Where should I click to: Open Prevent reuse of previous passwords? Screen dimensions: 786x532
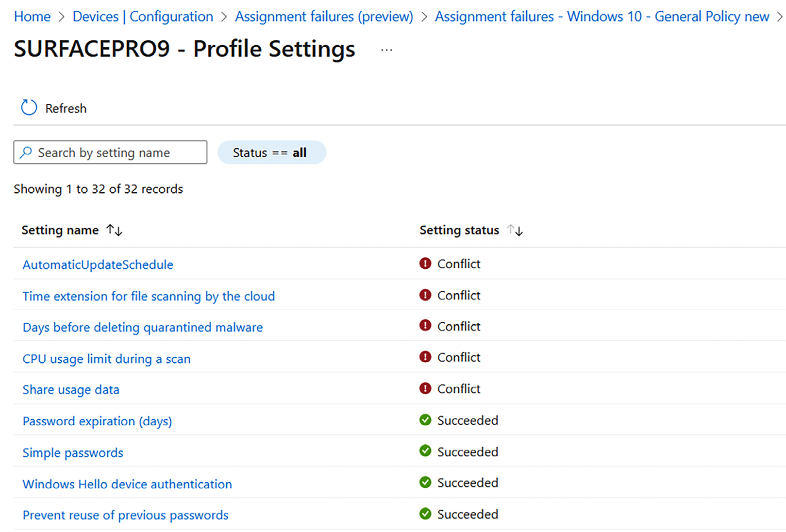point(125,515)
